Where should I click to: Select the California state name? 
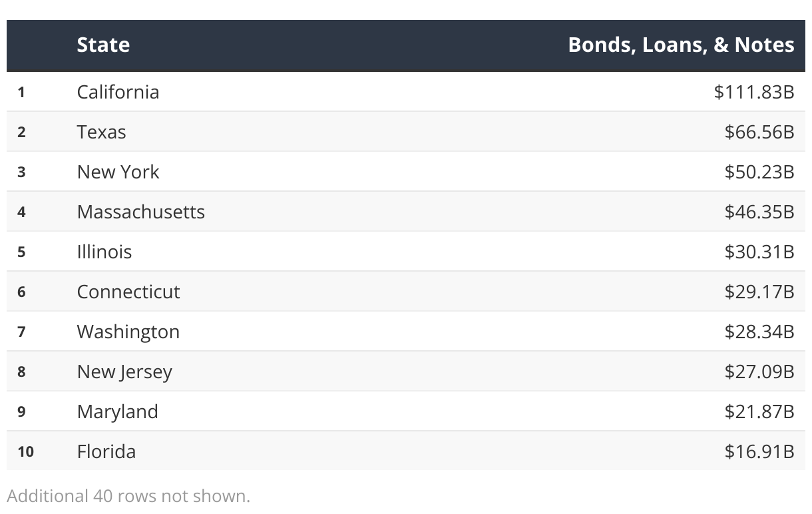(x=118, y=92)
